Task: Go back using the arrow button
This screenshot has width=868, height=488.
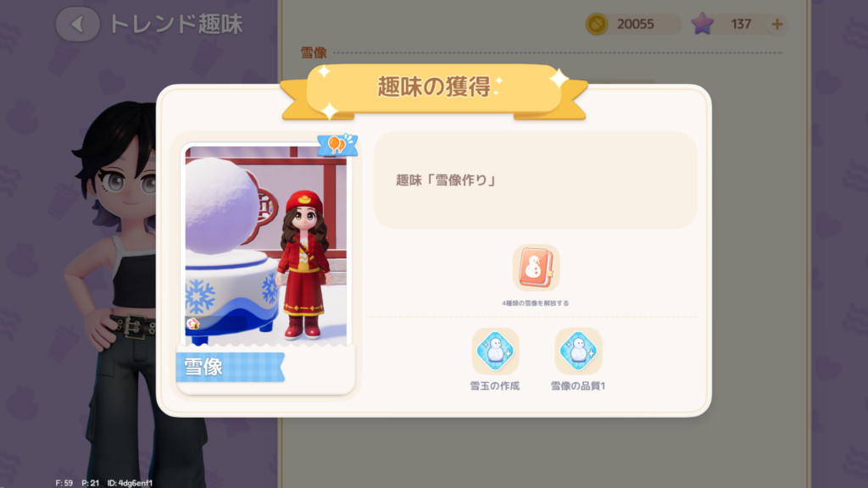Action: click(77, 24)
